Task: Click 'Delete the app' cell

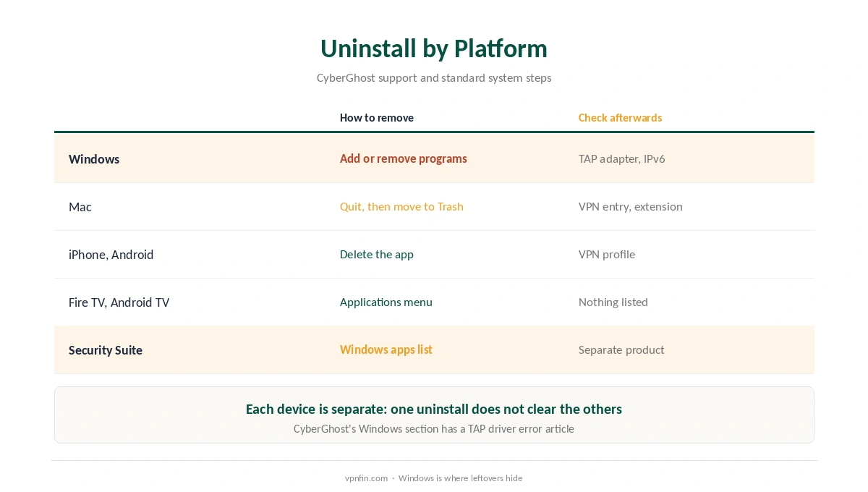Action: [x=377, y=254]
